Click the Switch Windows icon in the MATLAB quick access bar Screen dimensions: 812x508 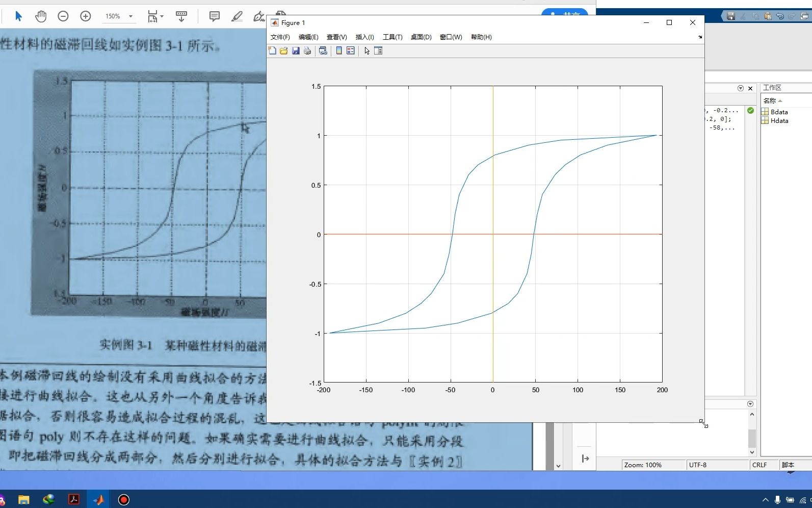click(x=804, y=16)
